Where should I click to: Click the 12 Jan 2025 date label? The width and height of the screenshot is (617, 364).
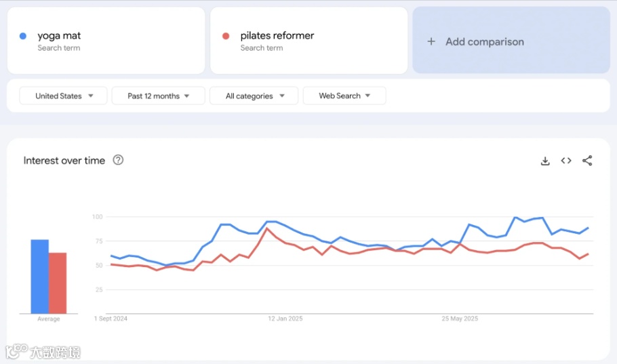click(285, 319)
